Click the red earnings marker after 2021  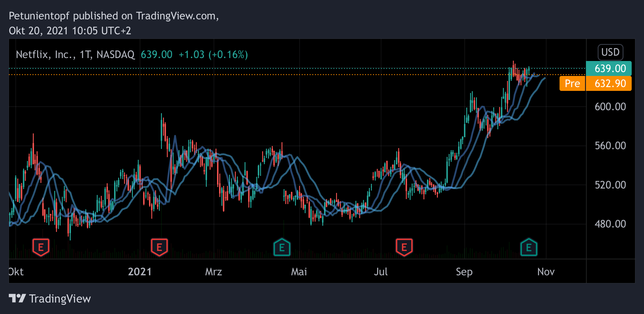(159, 247)
